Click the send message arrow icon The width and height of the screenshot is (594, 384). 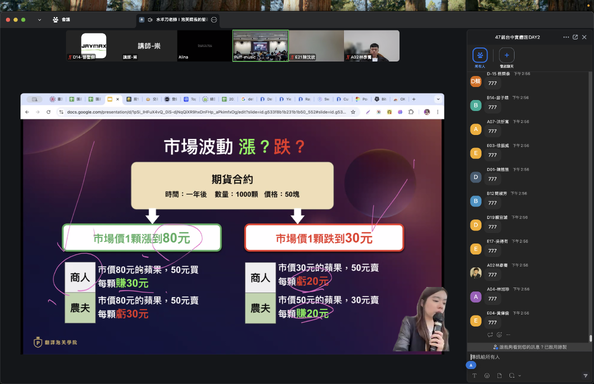(585, 376)
